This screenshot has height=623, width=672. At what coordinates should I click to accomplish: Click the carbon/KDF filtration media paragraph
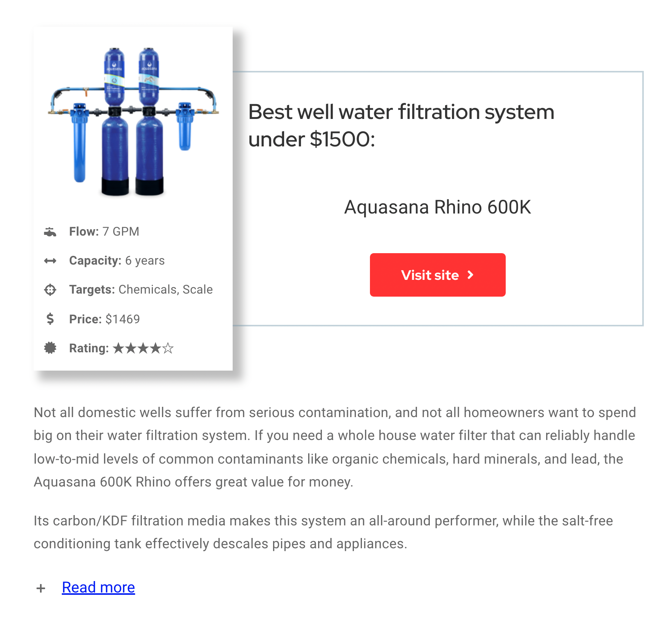[x=323, y=532]
